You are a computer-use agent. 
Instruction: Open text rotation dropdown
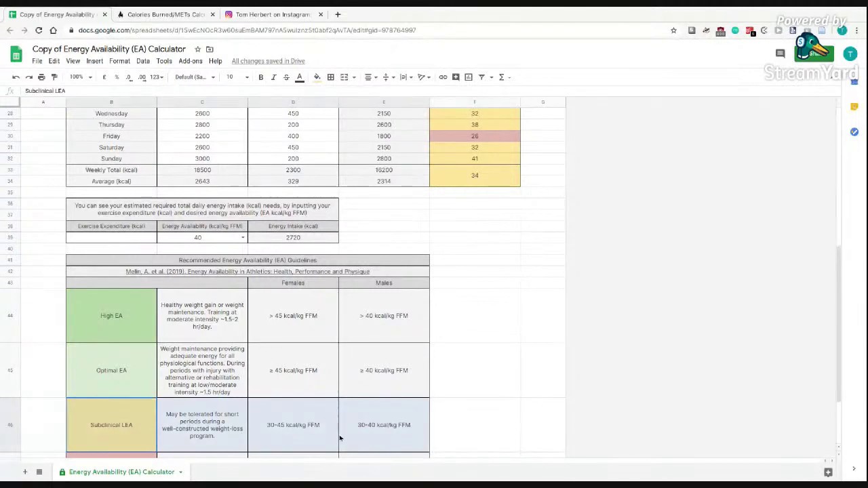click(x=423, y=77)
